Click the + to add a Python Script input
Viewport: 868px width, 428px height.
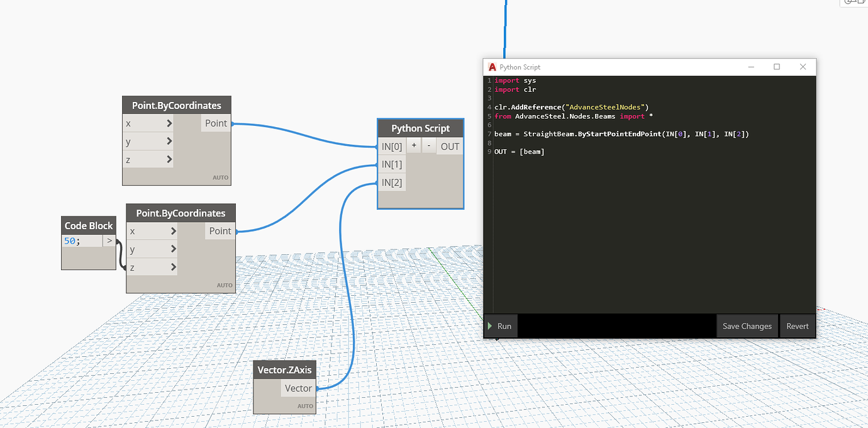click(413, 145)
